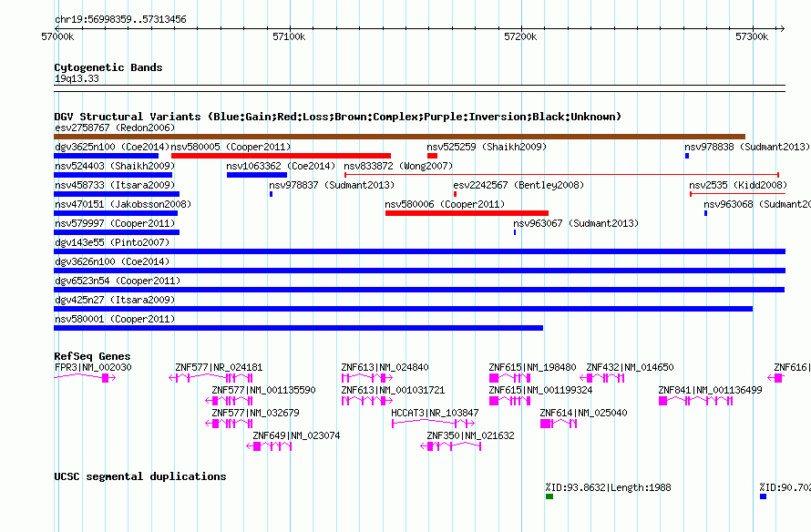
Task: Click the ZNF841|NM_001136499 label text
Action: (710, 390)
